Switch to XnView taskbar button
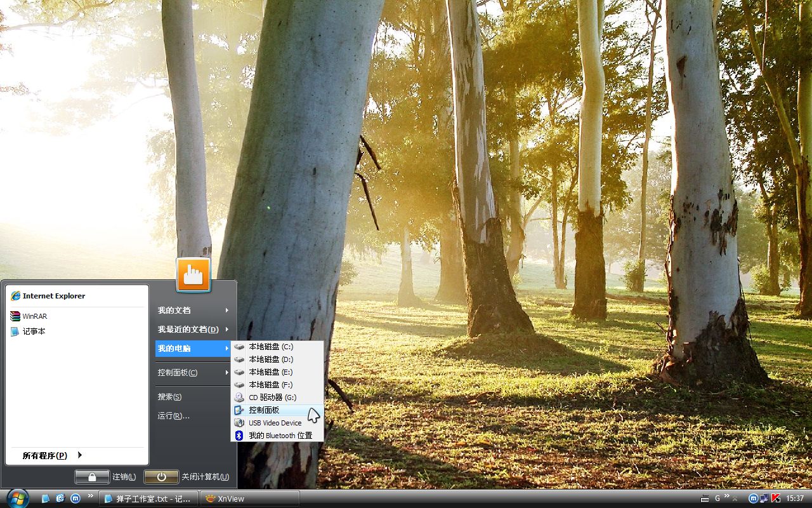The image size is (812, 508). point(250,498)
